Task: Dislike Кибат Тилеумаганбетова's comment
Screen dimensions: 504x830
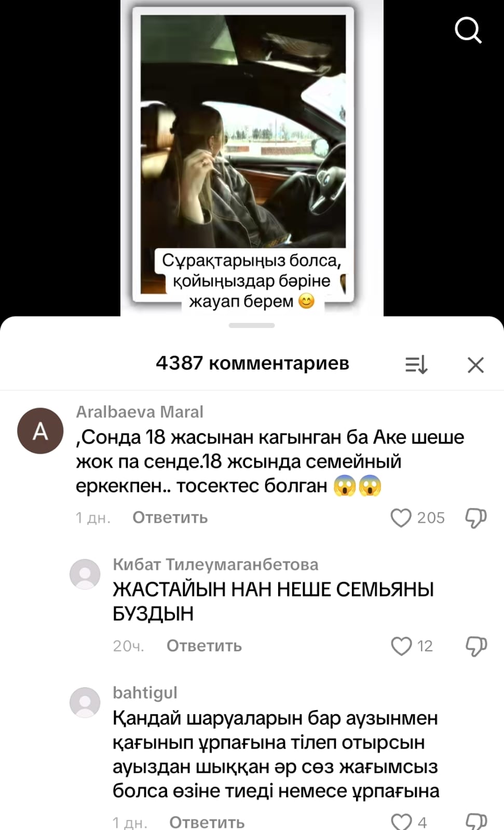Action: point(476,646)
